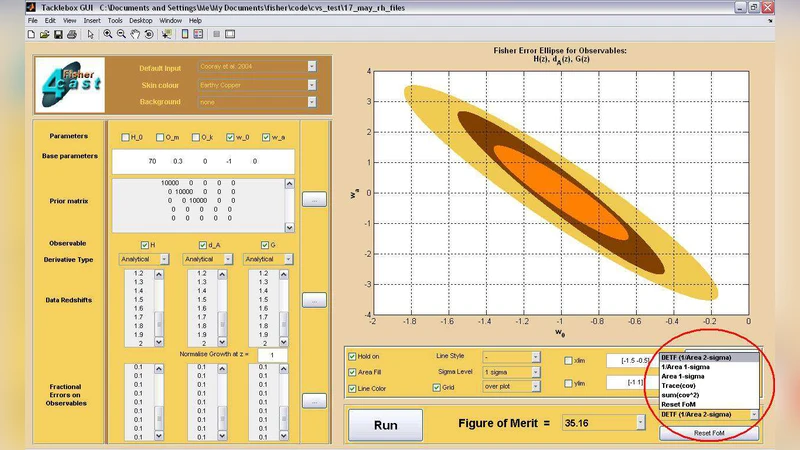This screenshot has width=800, height=450.
Task: Click the New Figure toolbar icon
Action: [32, 34]
